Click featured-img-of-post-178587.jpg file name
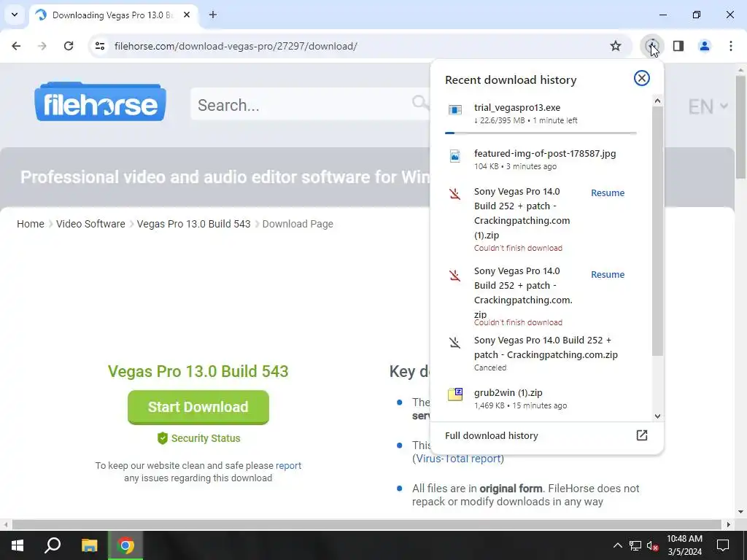747x560 pixels. (545, 153)
